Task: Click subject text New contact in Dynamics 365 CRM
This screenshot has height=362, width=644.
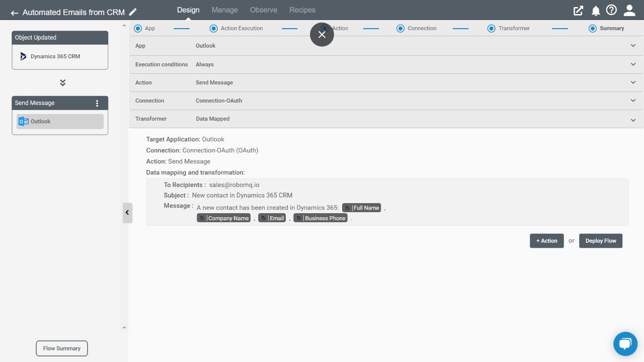Action: tap(242, 195)
